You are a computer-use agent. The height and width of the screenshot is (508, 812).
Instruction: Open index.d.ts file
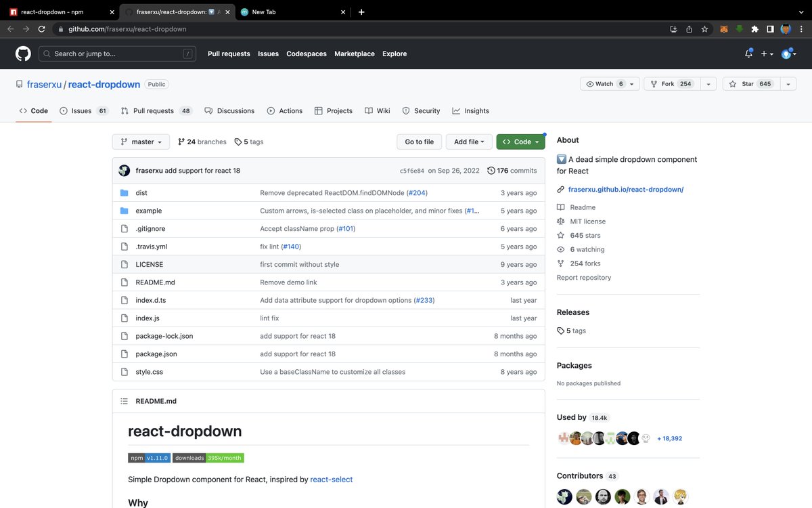click(x=151, y=300)
